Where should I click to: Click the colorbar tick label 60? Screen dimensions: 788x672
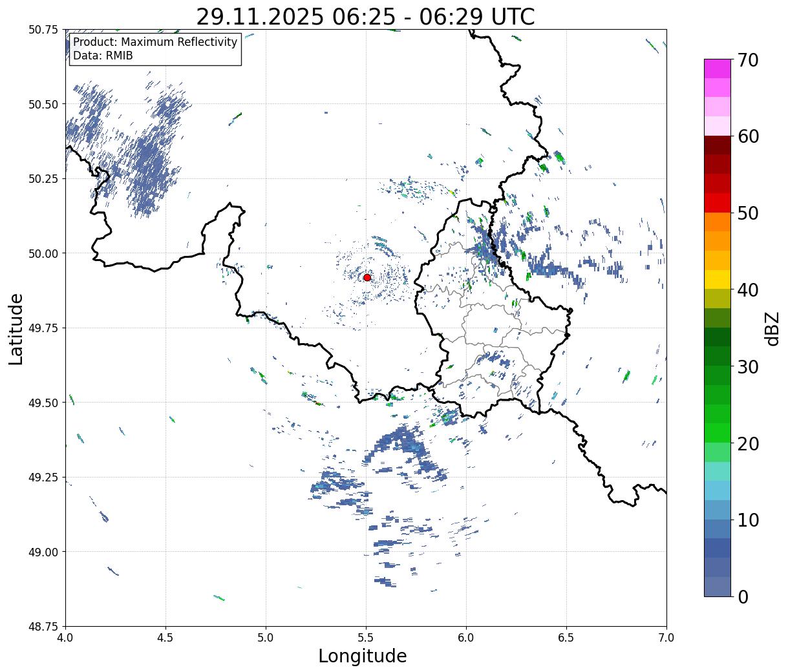point(747,136)
